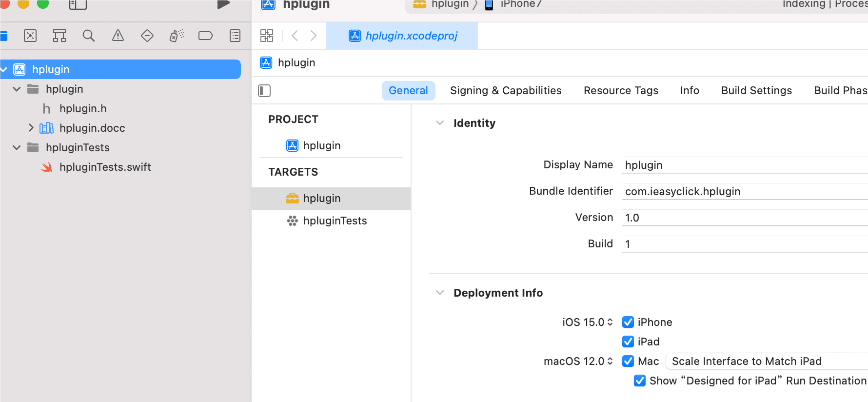Collapse the hplugin folder group
Screen dimensions: 868x402
(17, 89)
